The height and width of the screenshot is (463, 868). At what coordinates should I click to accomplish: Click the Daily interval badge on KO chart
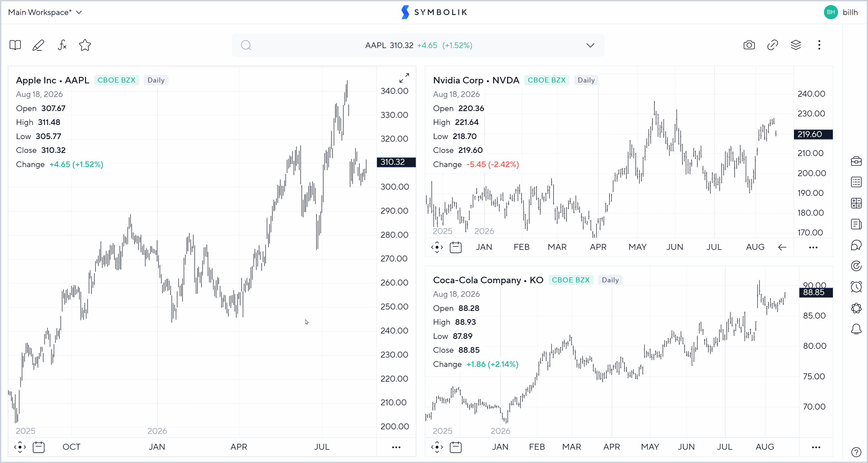[610, 280]
